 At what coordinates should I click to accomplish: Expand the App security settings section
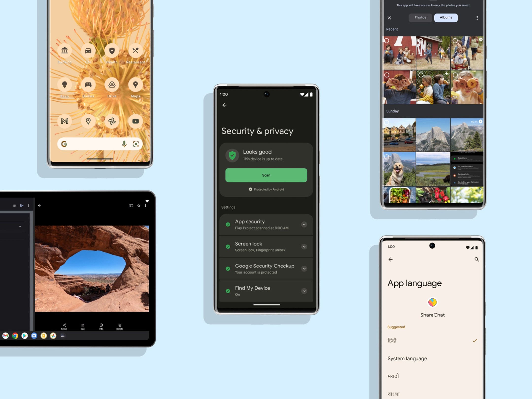point(304,224)
